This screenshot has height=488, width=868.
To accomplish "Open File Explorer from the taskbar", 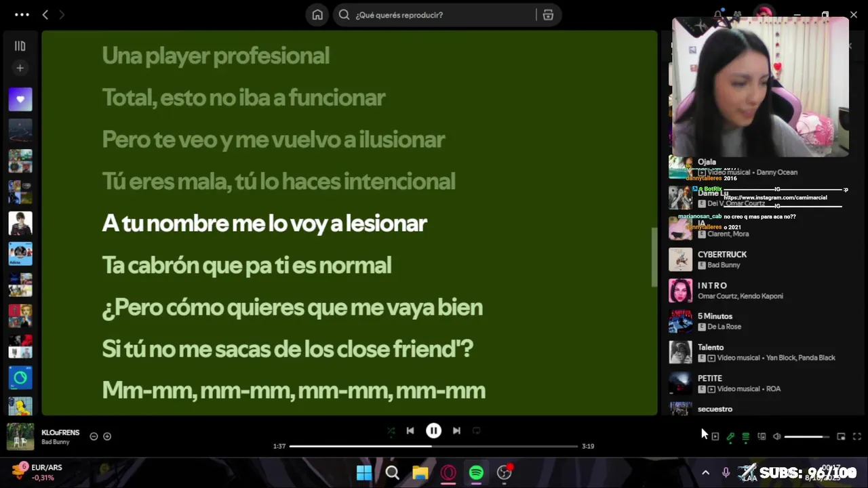I will point(420,472).
